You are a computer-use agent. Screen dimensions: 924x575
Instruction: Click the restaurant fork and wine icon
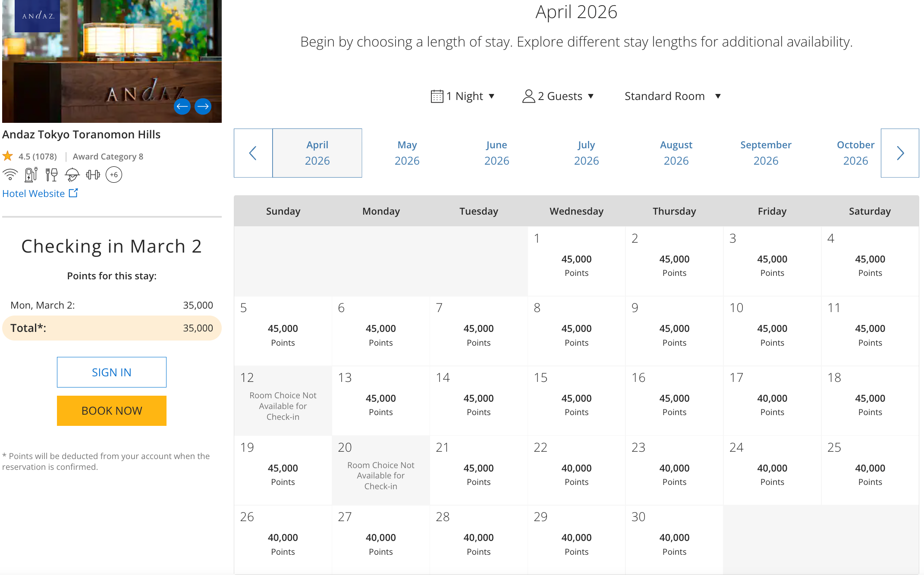(x=51, y=175)
